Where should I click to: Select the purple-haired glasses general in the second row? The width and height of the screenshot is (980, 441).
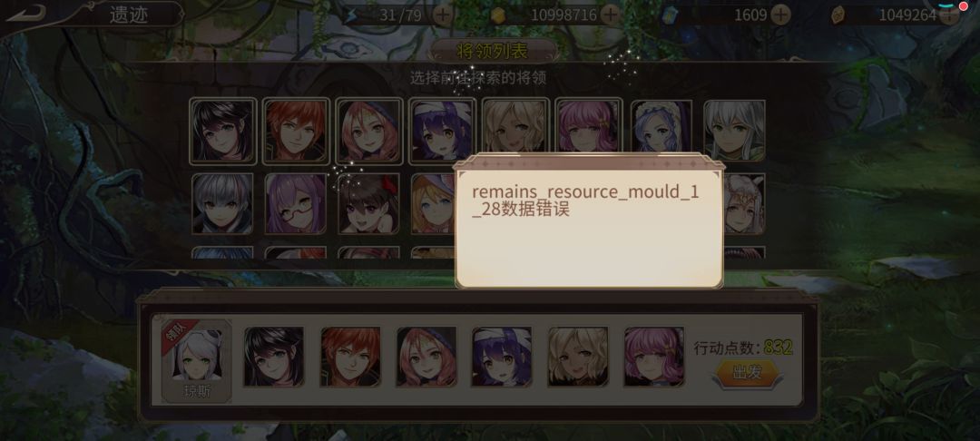[x=296, y=203]
